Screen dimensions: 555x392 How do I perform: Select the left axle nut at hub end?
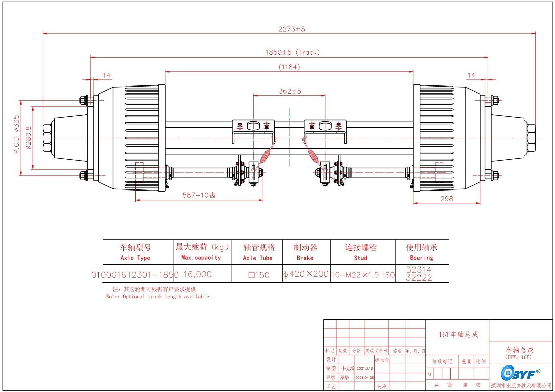click(x=47, y=138)
